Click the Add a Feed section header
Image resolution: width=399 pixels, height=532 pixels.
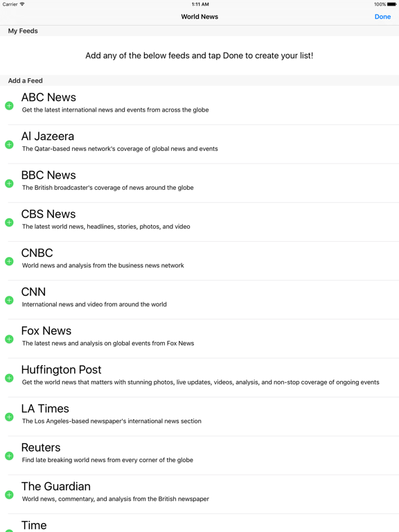(x=26, y=81)
